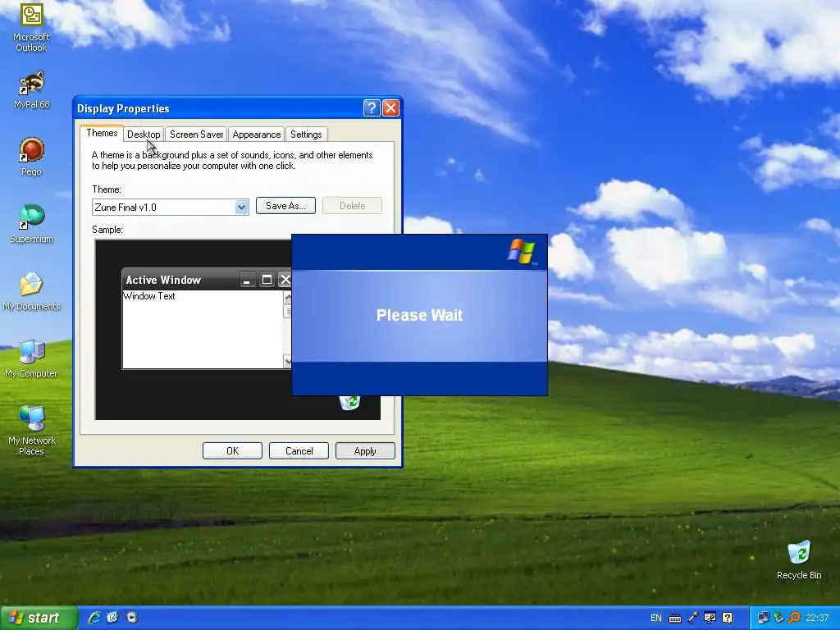The image size is (840, 630).
Task: Click the handwriting tools language bar icon
Action: click(710, 619)
